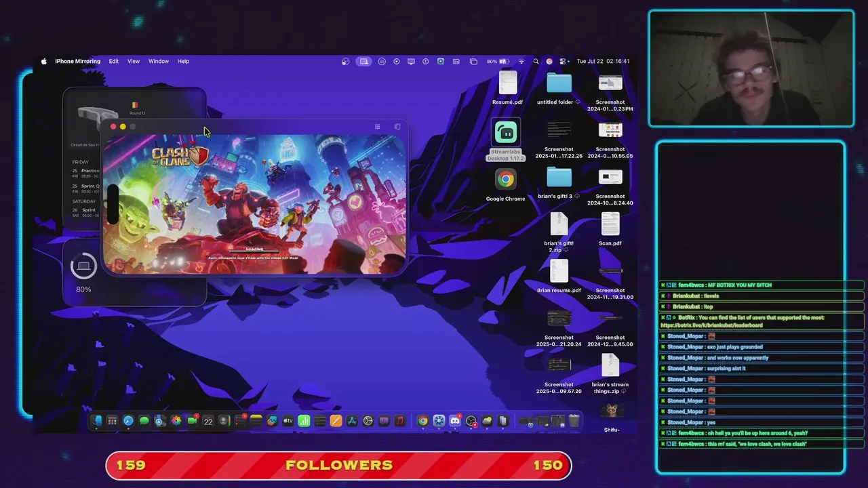The width and height of the screenshot is (868, 488).
Task: Select the Brian resume.pdf file
Action: tap(559, 277)
